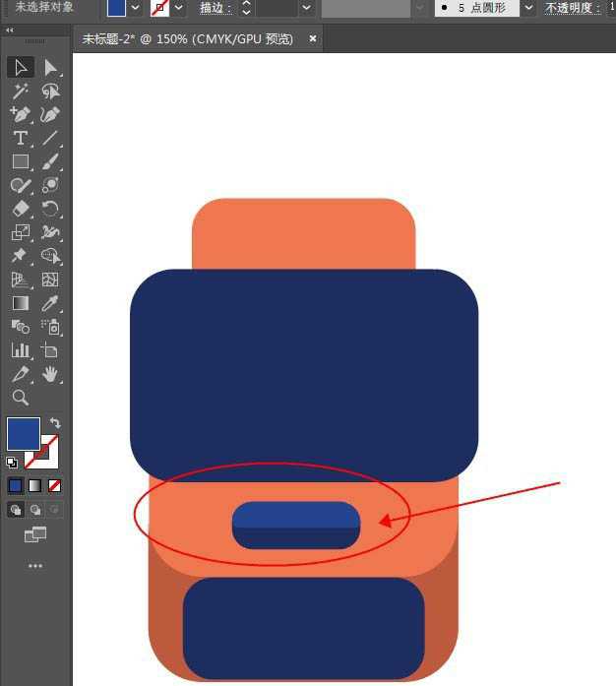Screen dimensions: 616x686
Task: Select the Magic Wand tool
Action: pyautogui.click(x=20, y=91)
